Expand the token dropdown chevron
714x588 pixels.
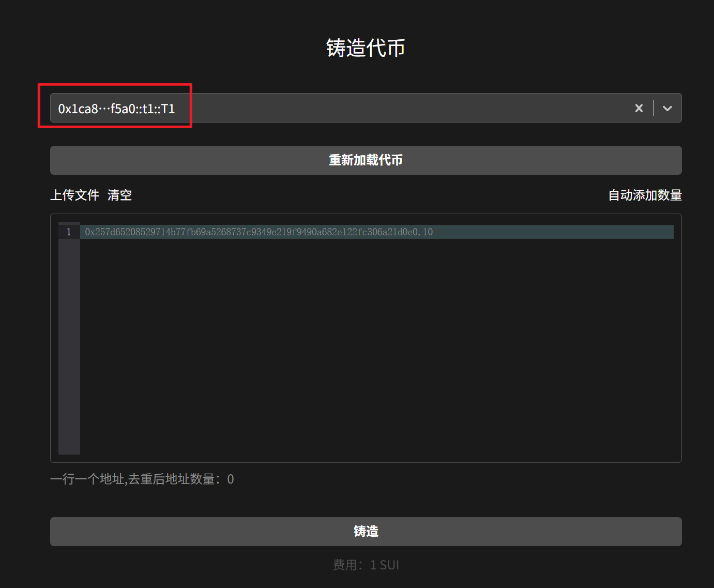coord(667,108)
